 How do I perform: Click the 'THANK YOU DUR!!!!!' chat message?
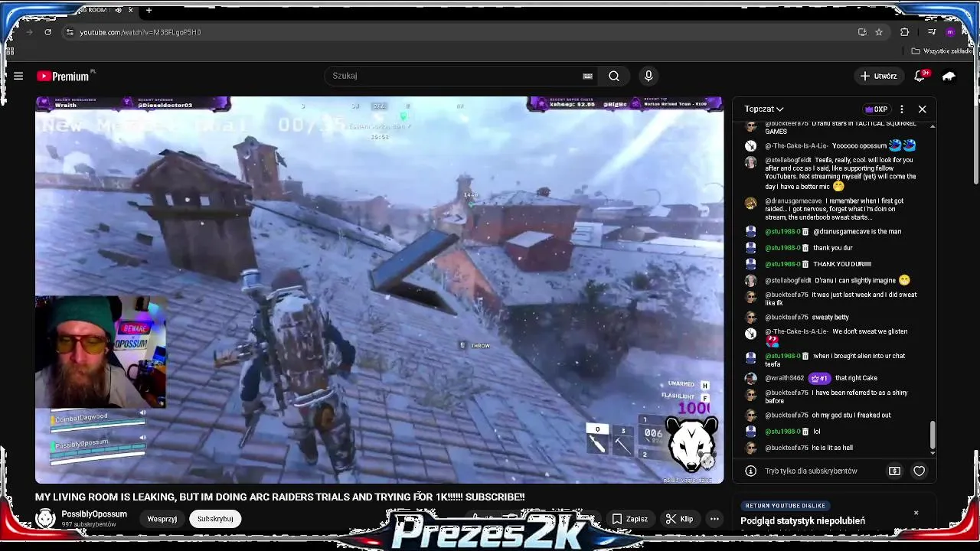tap(841, 265)
